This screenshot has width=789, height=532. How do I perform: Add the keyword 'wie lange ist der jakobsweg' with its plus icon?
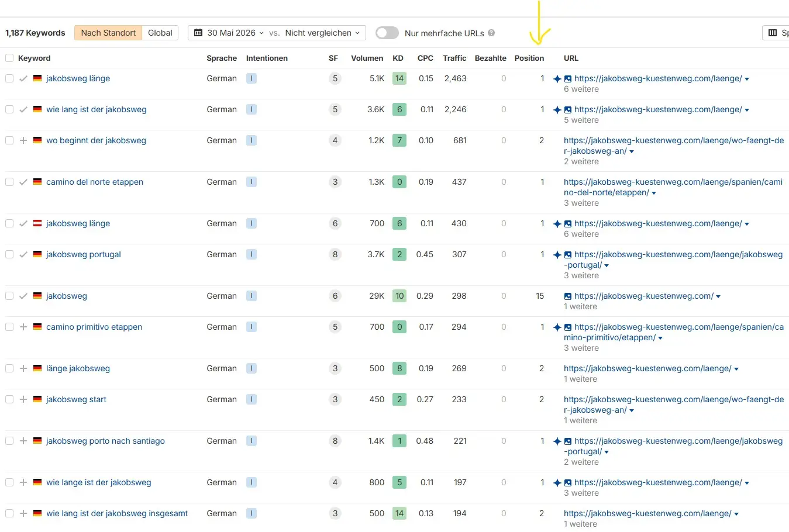click(x=23, y=482)
